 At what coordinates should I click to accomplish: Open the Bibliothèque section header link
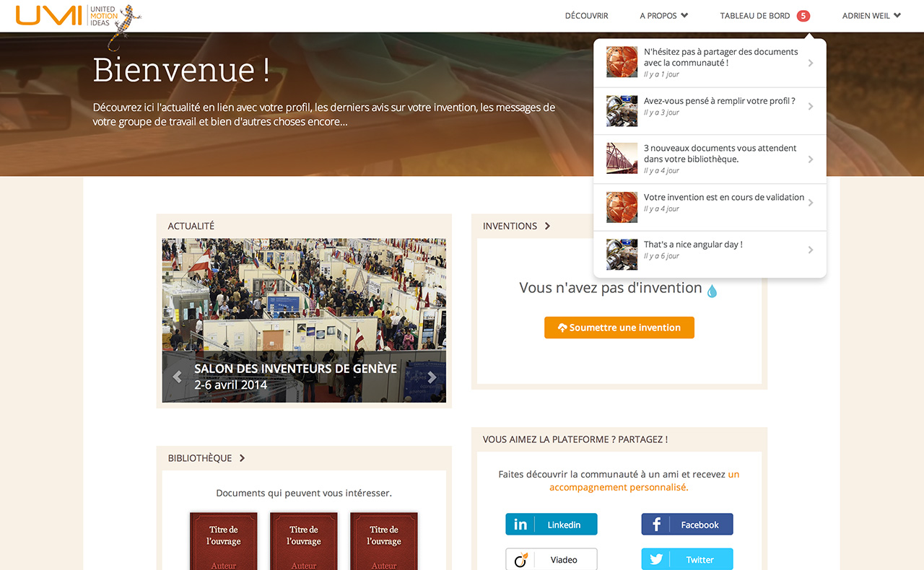pyautogui.click(x=200, y=458)
